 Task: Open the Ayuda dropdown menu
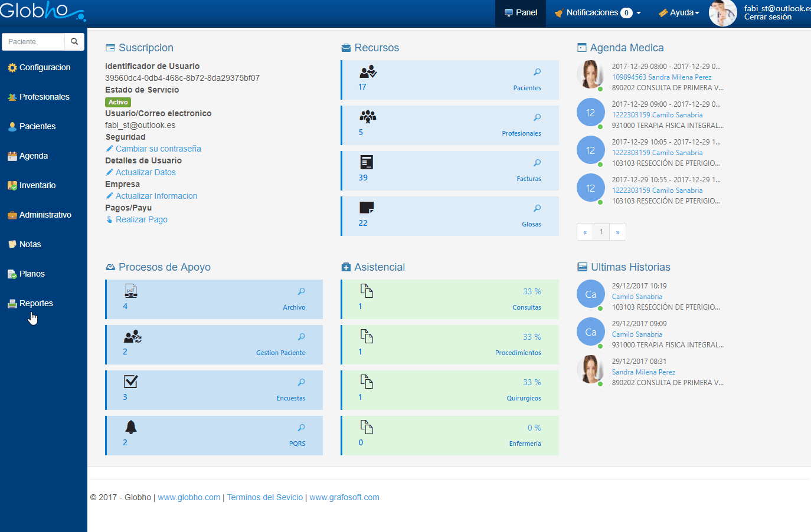pos(679,12)
